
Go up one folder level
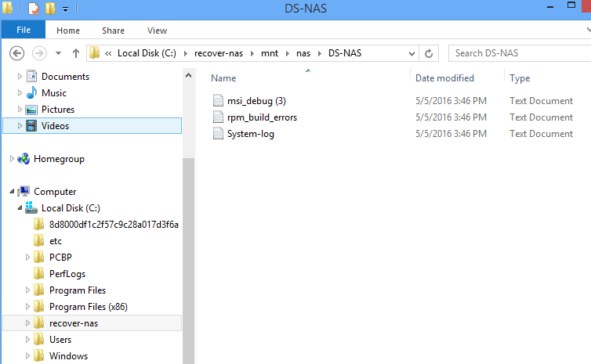pyautogui.click(x=76, y=53)
